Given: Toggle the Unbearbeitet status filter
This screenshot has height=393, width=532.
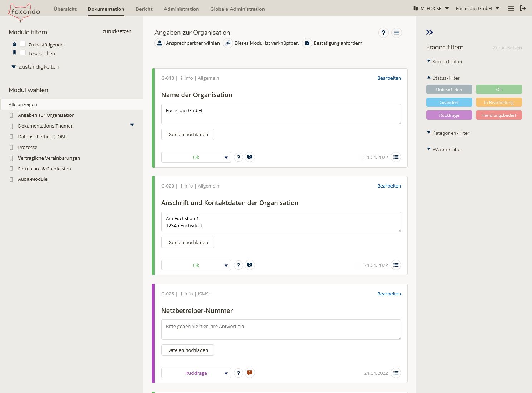Looking at the screenshot, I should pos(449,89).
